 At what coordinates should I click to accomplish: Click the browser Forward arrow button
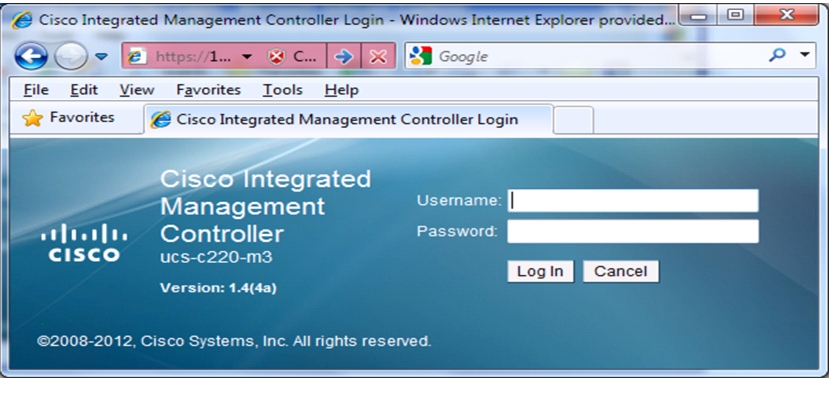[70, 56]
